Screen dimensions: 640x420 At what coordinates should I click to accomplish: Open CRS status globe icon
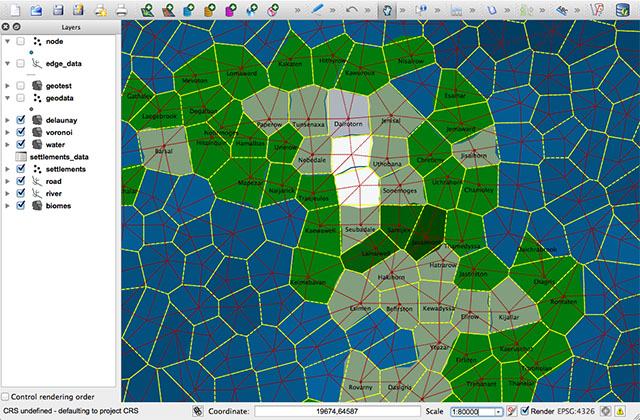click(x=606, y=411)
